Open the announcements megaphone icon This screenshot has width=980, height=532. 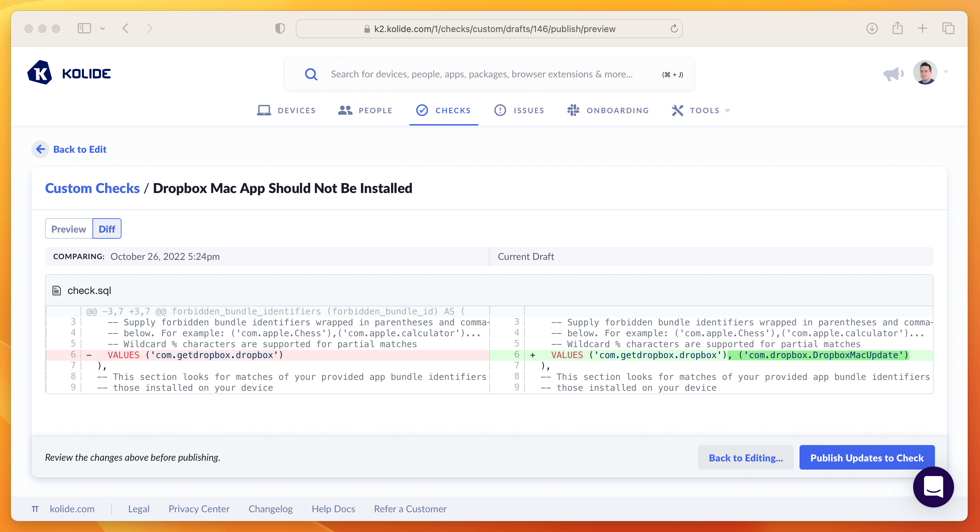[x=893, y=73]
